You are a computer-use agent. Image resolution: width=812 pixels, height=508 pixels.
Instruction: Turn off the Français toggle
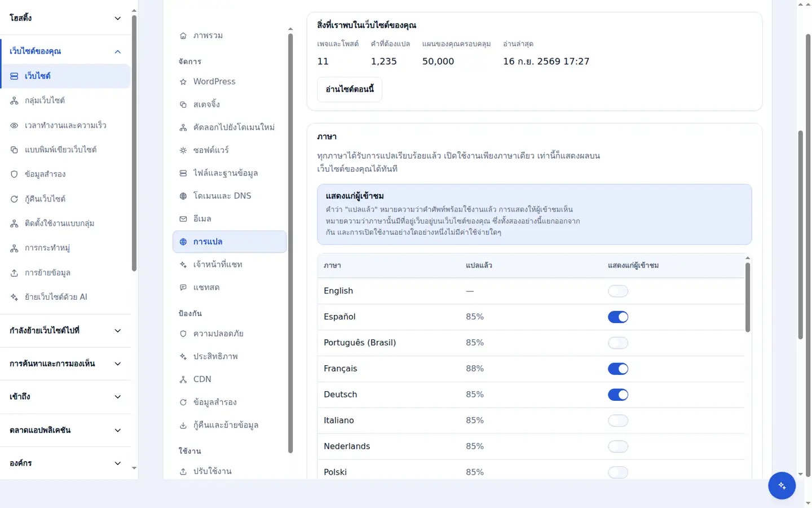tap(618, 369)
